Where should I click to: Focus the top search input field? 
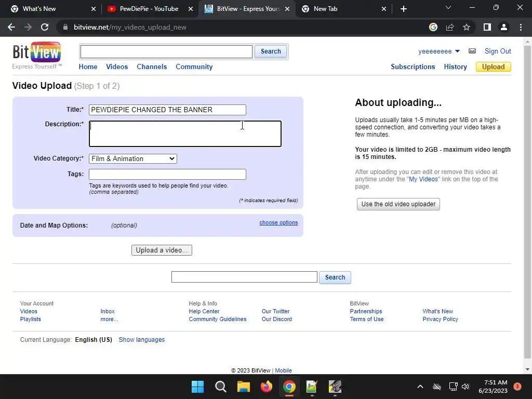coord(166,51)
